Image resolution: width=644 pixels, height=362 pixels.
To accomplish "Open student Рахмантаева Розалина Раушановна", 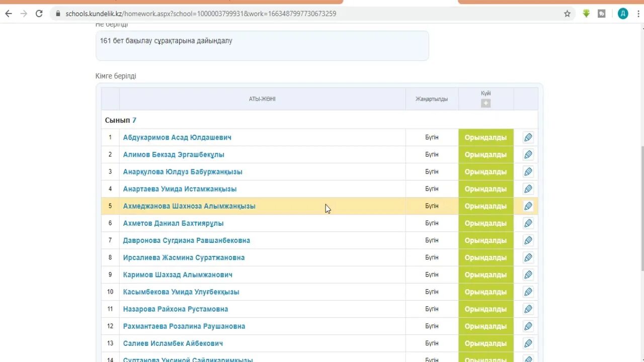I will 184,326.
